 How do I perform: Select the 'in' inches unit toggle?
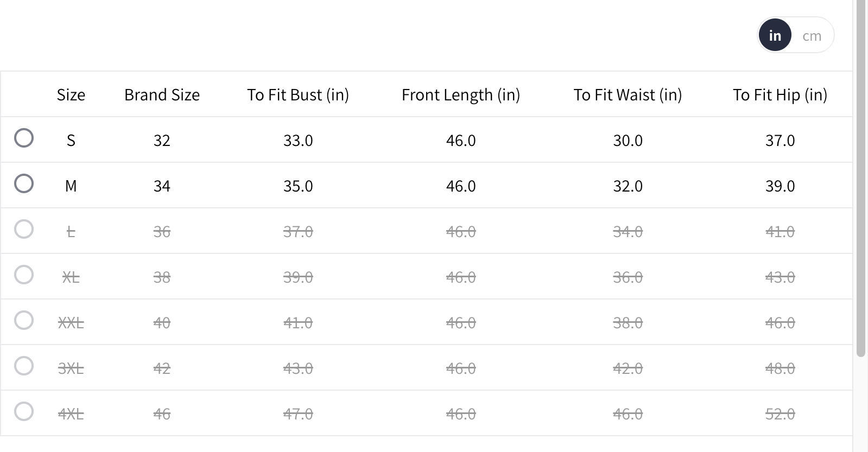click(775, 36)
